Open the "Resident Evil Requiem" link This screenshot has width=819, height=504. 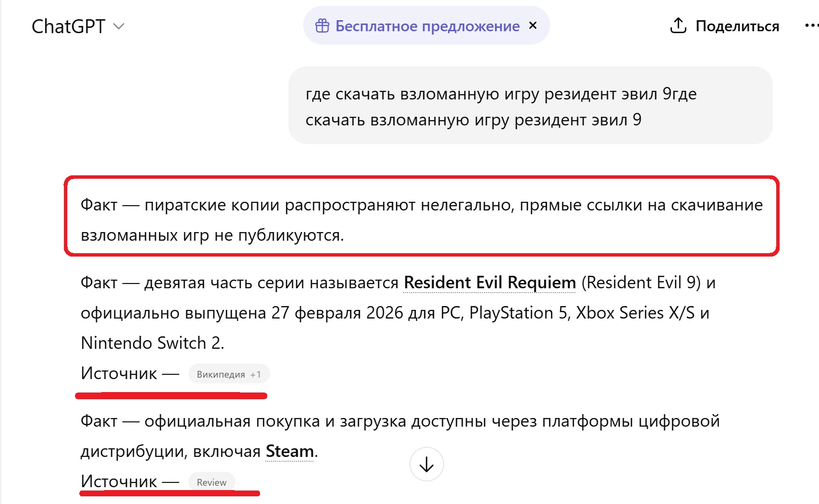pyautogui.click(x=490, y=283)
